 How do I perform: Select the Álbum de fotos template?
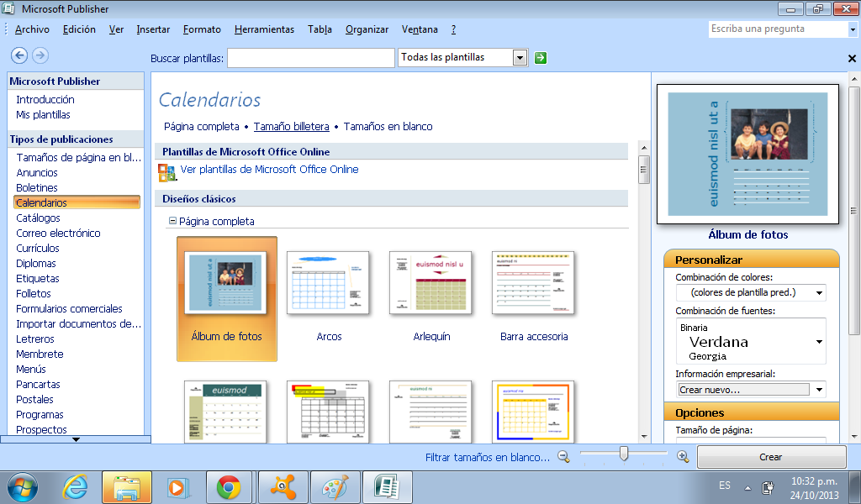[227, 299]
